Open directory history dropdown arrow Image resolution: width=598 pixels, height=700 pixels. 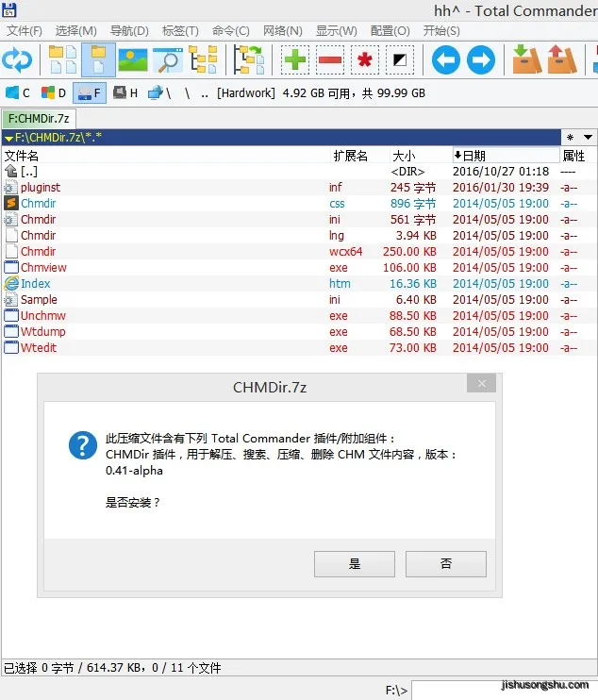point(588,138)
